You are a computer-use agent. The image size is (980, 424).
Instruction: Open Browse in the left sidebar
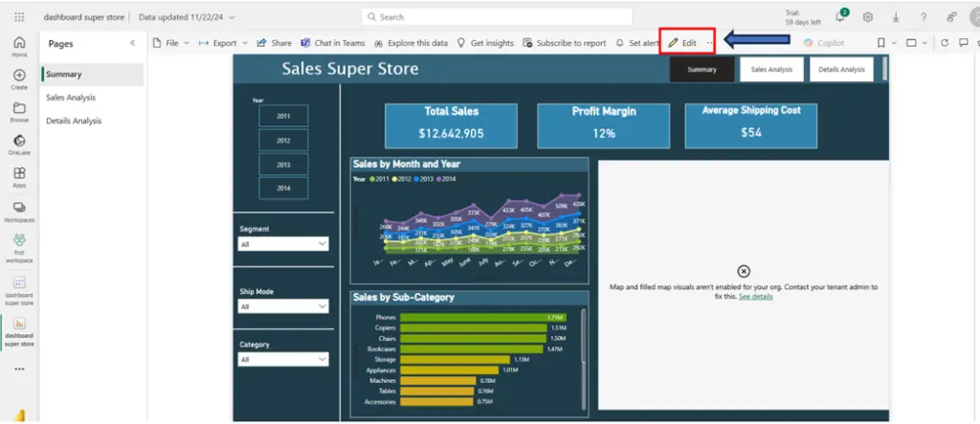[19, 112]
